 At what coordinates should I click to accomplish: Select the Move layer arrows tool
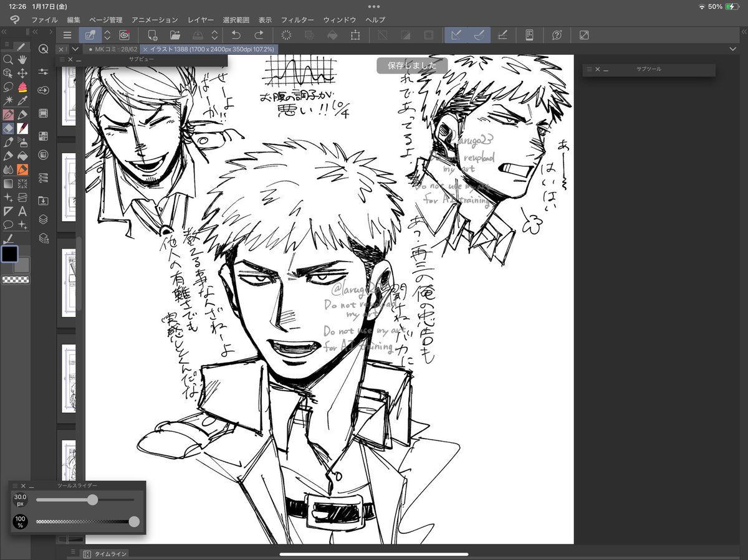tap(22, 74)
